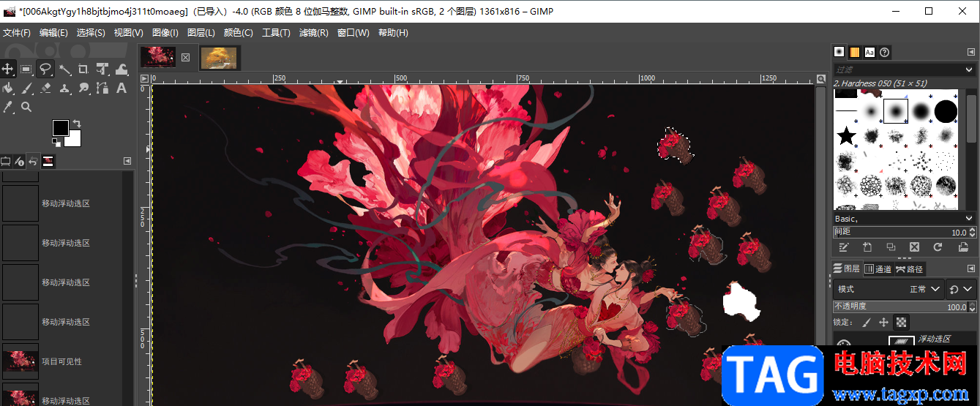
Task: Create a new brush
Action: (x=867, y=247)
